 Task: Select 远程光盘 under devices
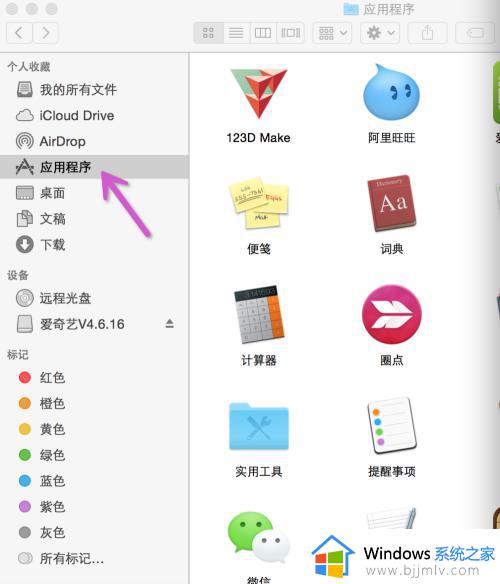point(94,298)
